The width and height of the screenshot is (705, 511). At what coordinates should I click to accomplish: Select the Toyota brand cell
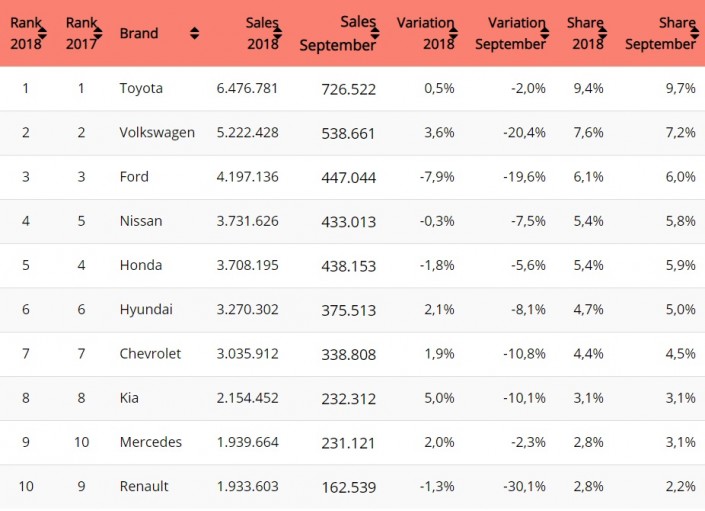coord(141,89)
